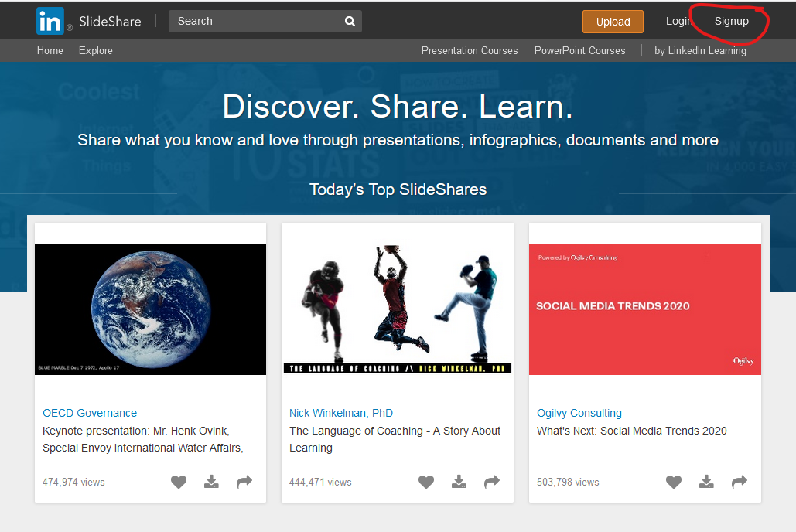Screen dimensions: 796x532
Task: Share the OECD Governance slideshow
Action: [244, 482]
